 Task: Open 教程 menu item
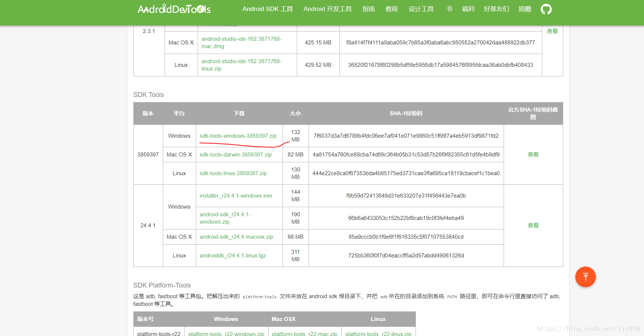(x=392, y=9)
